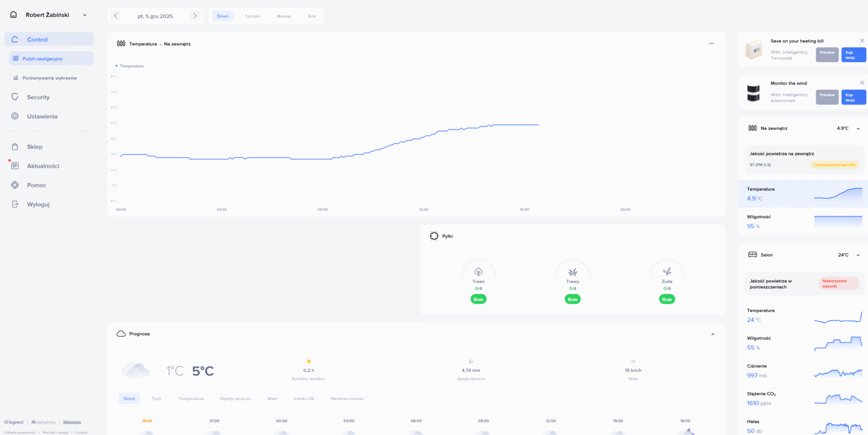
Task: Go to next day with right arrow
Action: (x=195, y=16)
